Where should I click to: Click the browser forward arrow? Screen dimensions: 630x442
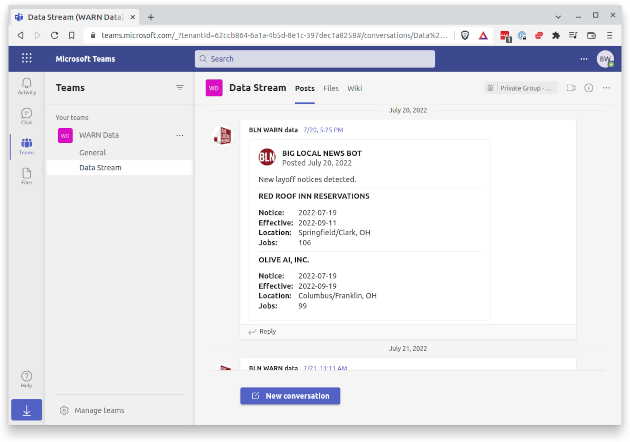tap(37, 35)
